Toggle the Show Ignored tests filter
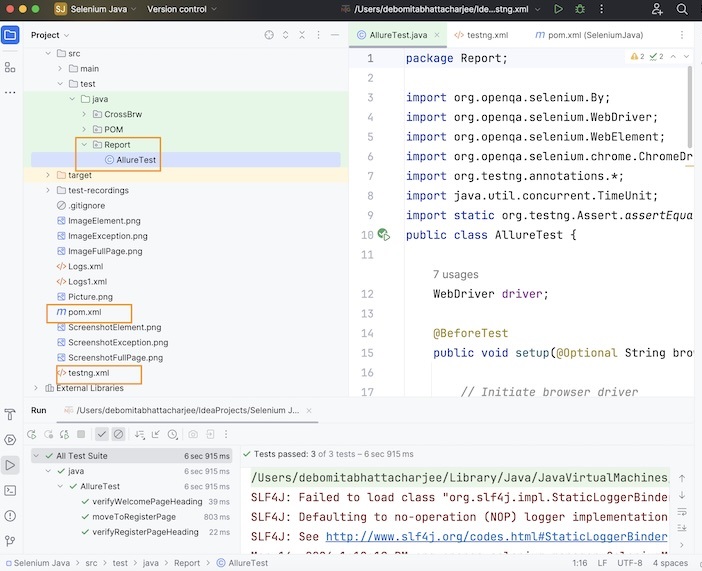 118,434
